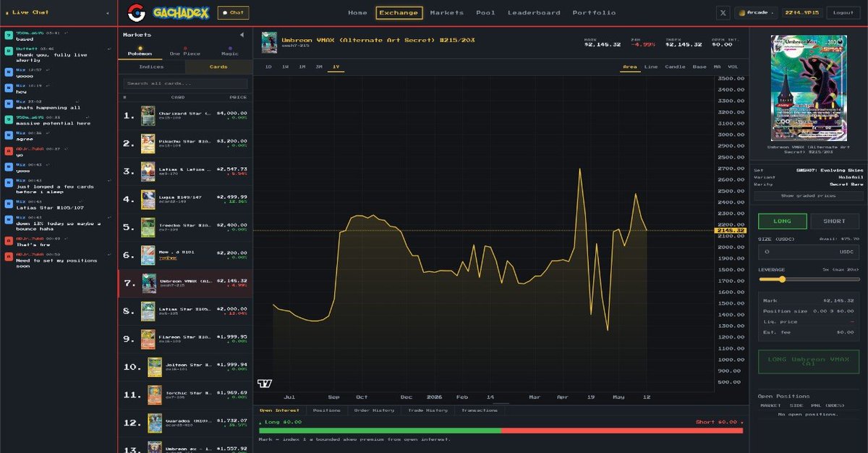The width and height of the screenshot is (868, 453).
Task: Open Pool in top navigation
Action: [485, 13]
